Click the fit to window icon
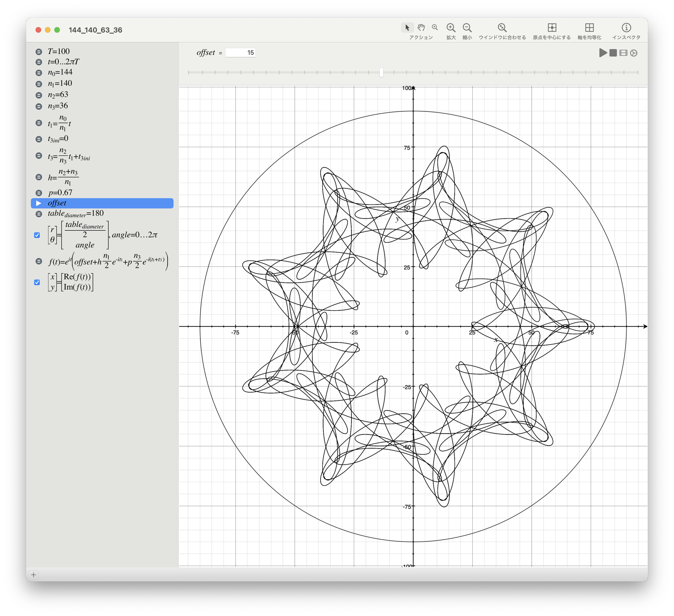This screenshot has height=616, width=674. coord(502,28)
